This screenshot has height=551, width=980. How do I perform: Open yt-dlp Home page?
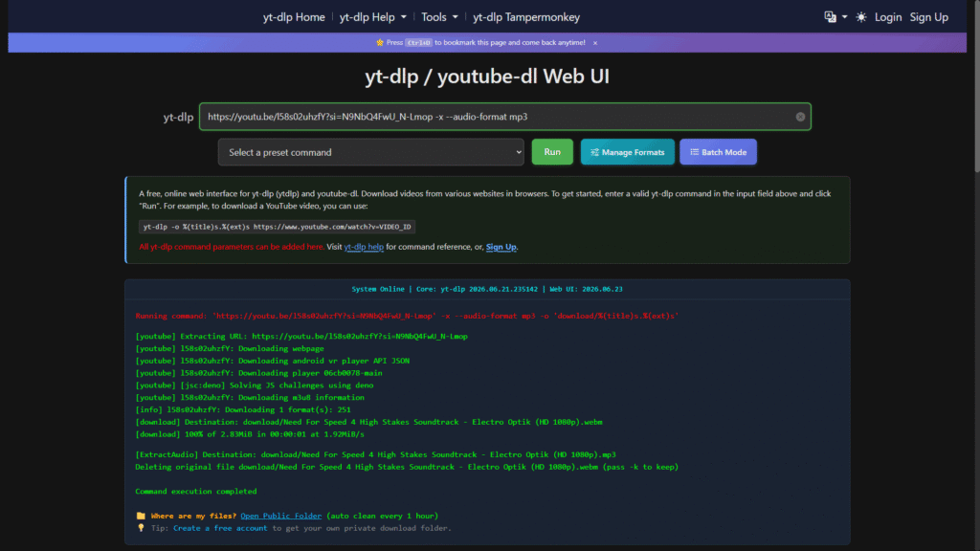(x=294, y=17)
